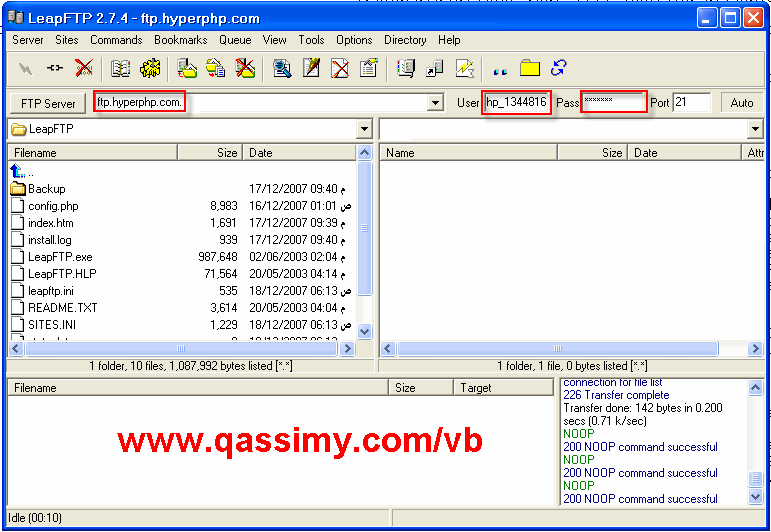Image resolution: width=771 pixels, height=532 pixels.
Task: Click the Disconnect plug toolbar icon
Action: pos(54,68)
